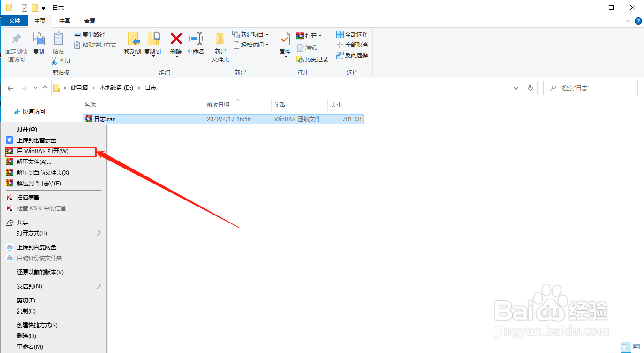
Task: Choose Create shortcut (S)
Action: pos(54,325)
